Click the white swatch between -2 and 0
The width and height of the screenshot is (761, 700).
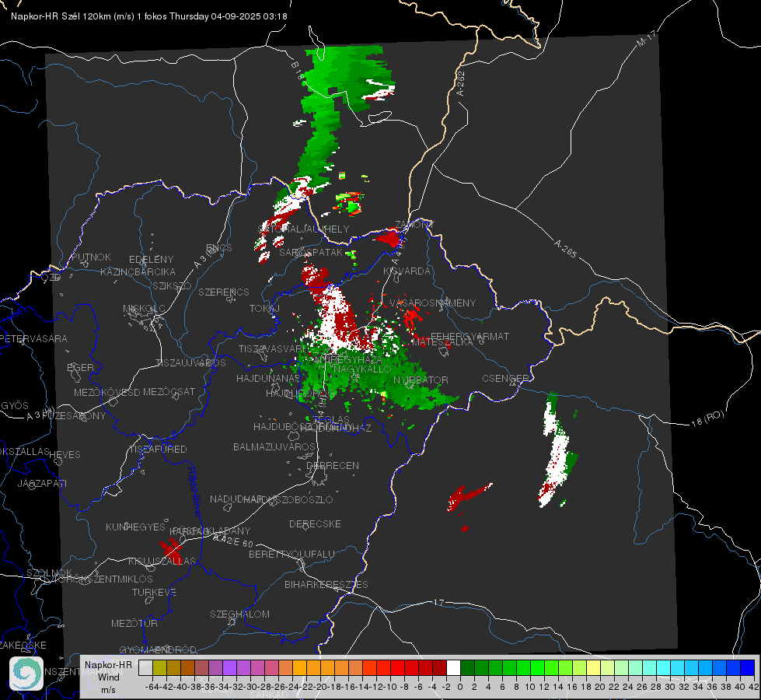(x=453, y=667)
